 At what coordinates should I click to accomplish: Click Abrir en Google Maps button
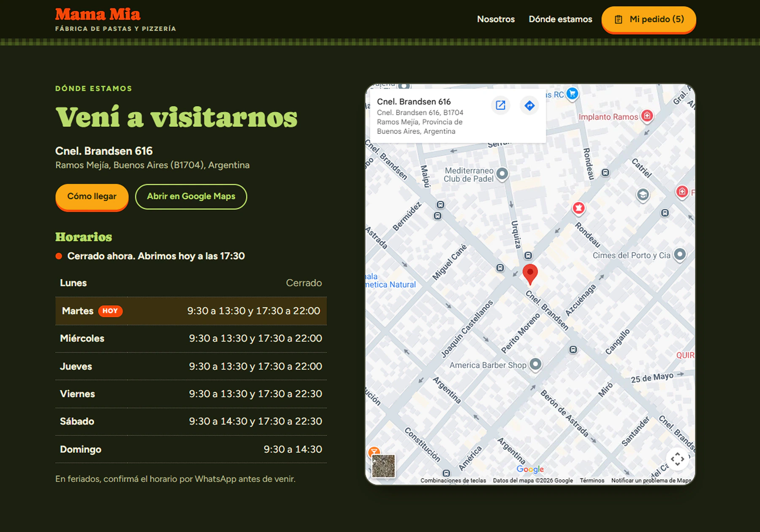191,196
